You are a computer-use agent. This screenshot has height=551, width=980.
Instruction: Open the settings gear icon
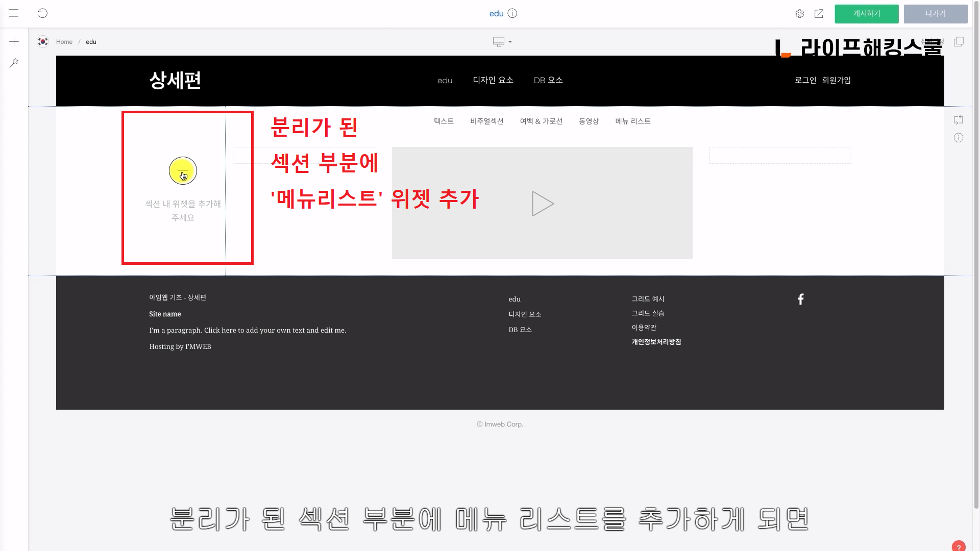799,14
